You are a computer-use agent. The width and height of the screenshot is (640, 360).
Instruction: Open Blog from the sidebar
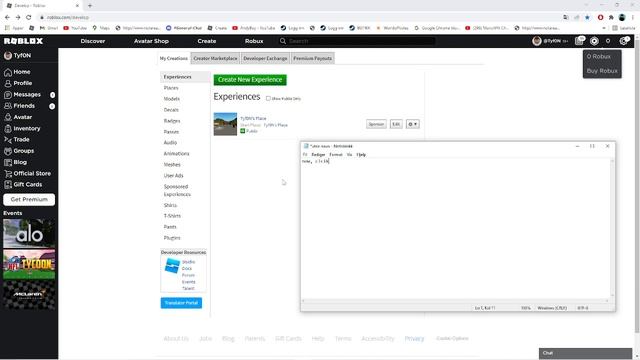16,162
